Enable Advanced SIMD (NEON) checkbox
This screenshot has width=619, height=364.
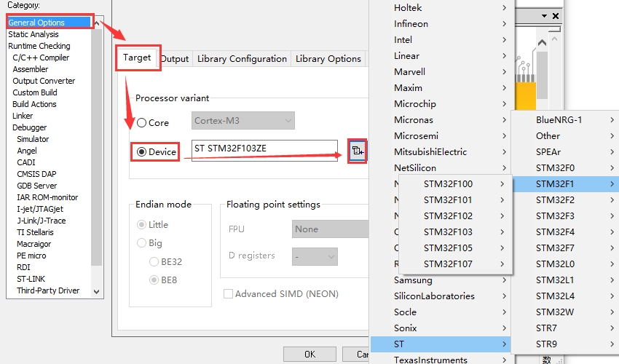228,293
